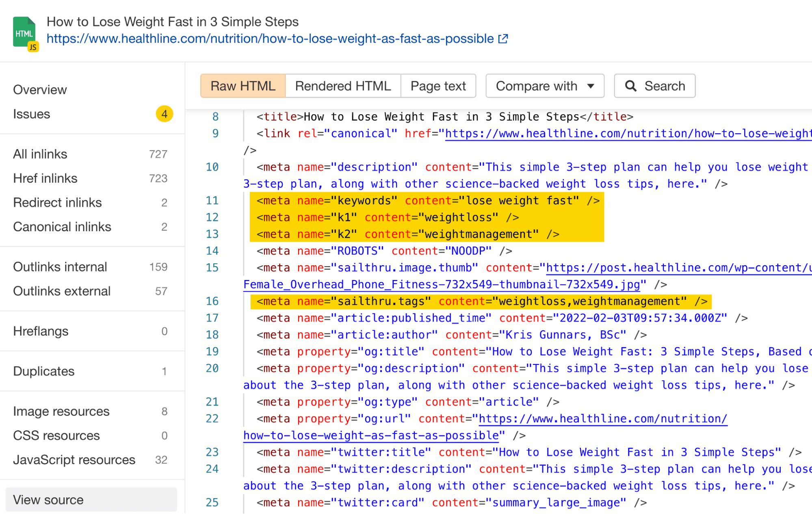This screenshot has height=514, width=812.
Task: Open the Issues section
Action: [32, 114]
